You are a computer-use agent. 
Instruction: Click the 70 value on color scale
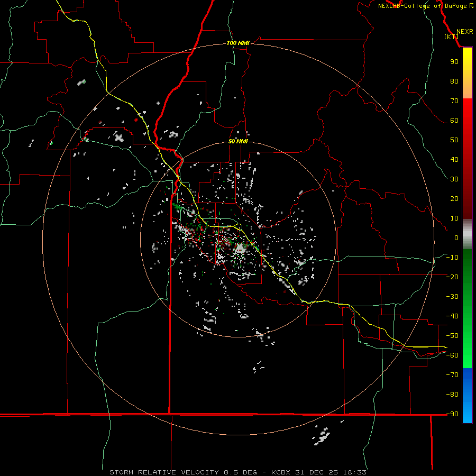454,101
